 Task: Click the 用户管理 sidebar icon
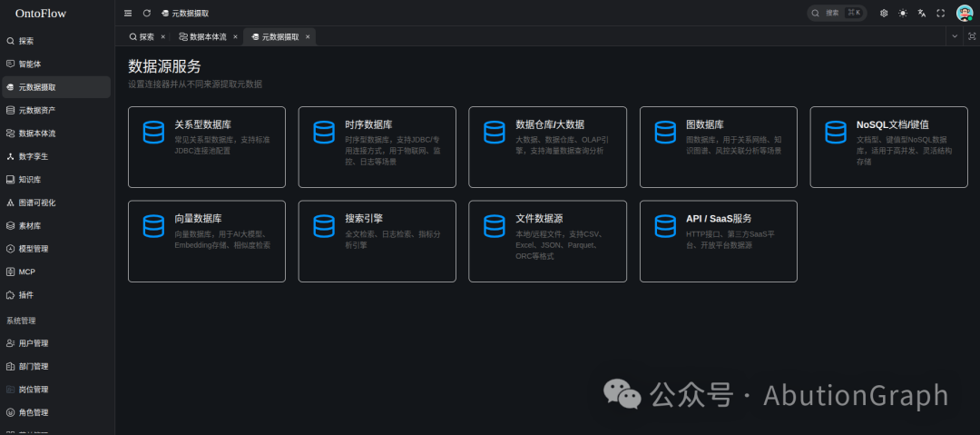coord(10,343)
